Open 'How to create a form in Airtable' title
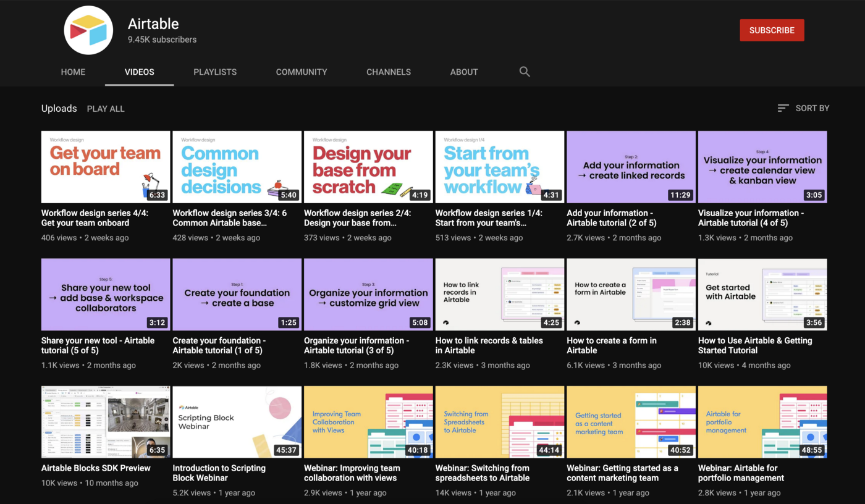Screen dimensions: 865x504 [612, 345]
